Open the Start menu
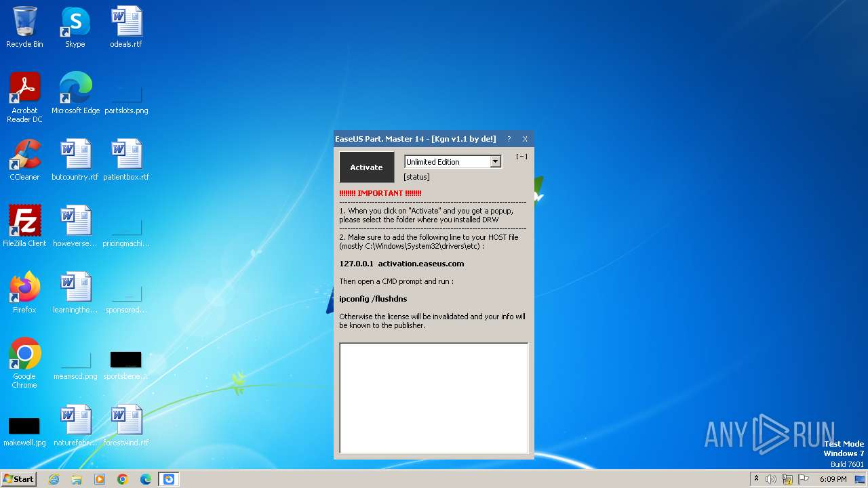This screenshot has height=488, width=868. click(18, 479)
